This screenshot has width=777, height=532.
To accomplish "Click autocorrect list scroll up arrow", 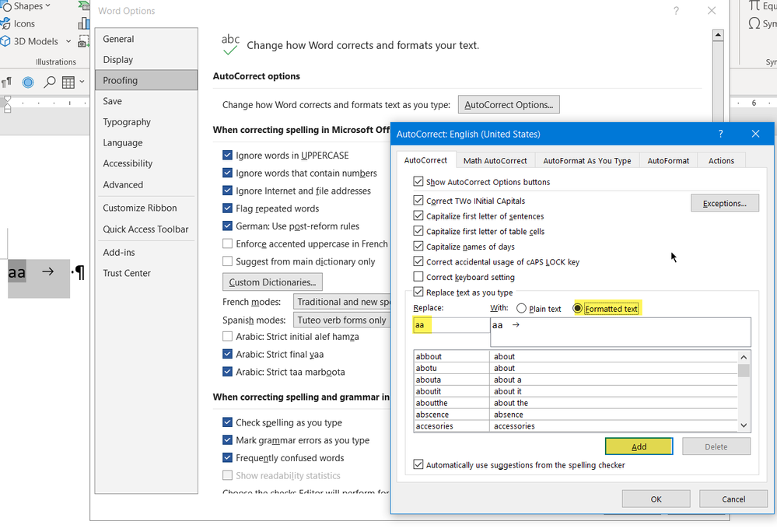I will point(744,357).
